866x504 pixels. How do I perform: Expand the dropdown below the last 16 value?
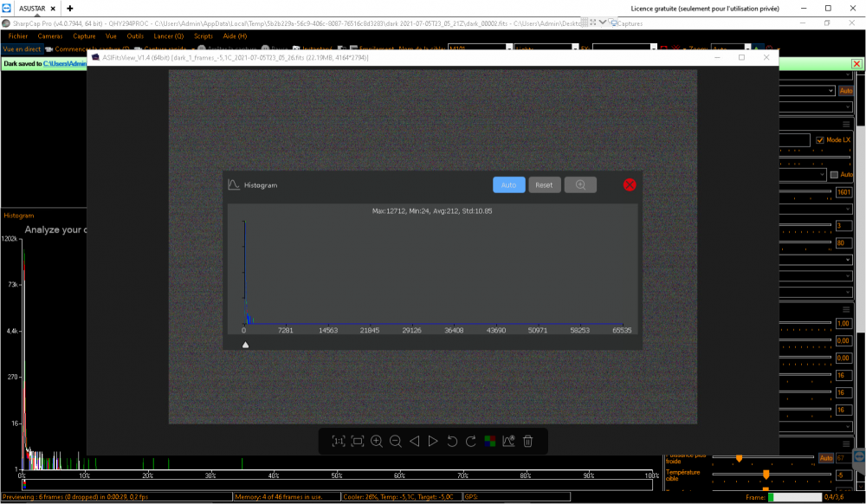click(x=847, y=427)
